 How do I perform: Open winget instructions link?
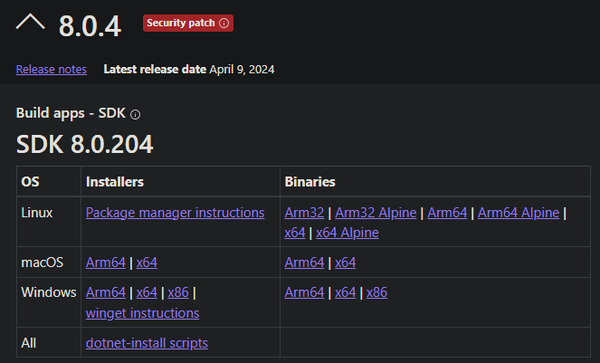pos(142,313)
